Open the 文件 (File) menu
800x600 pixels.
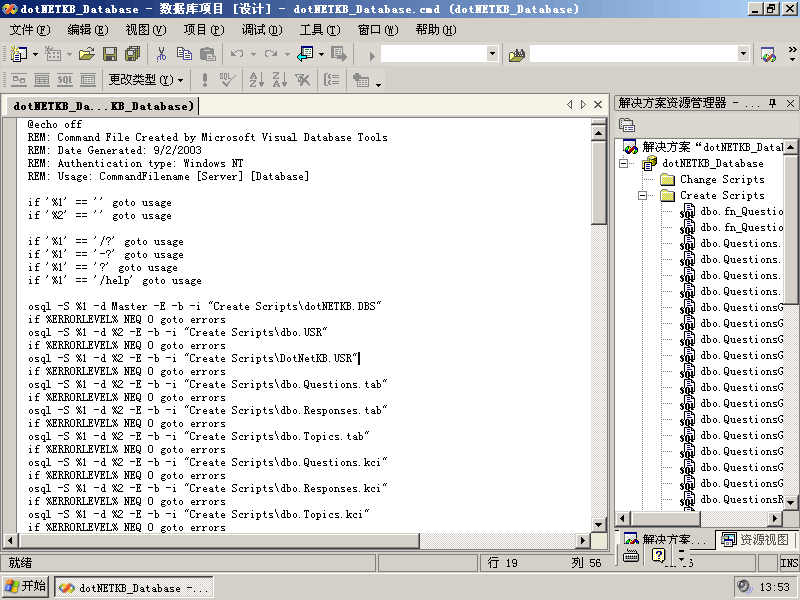[30, 30]
